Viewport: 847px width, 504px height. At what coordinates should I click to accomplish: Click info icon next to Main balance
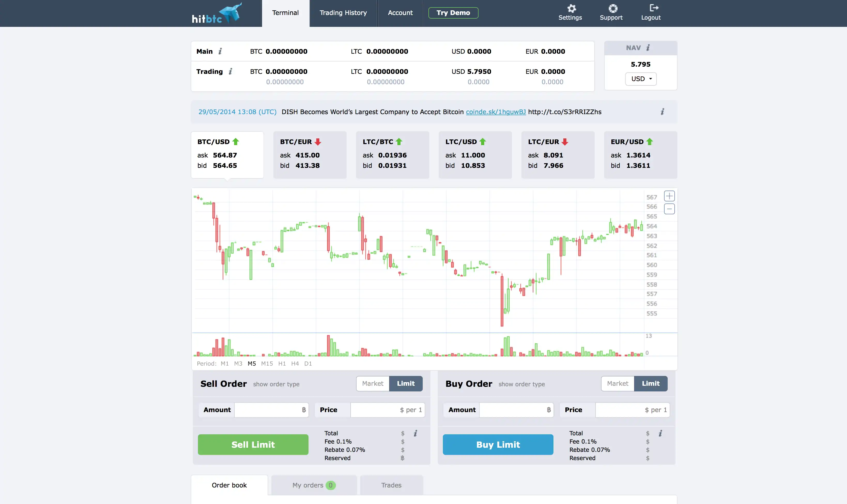click(x=220, y=51)
